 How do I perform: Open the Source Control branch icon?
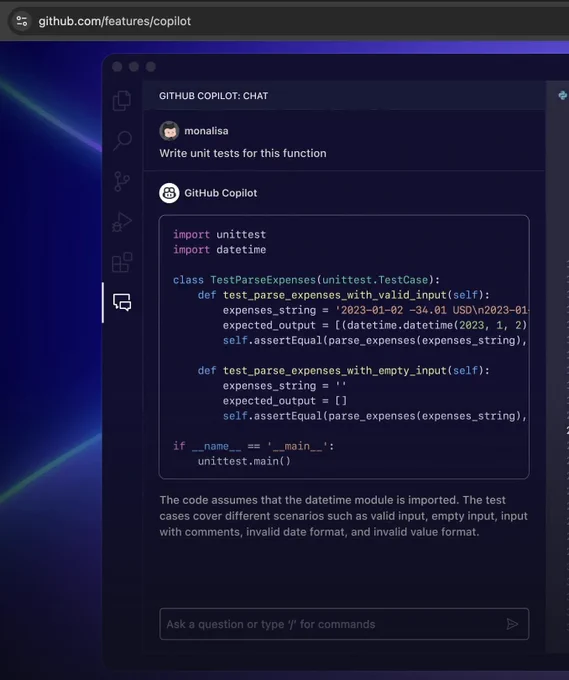121,181
